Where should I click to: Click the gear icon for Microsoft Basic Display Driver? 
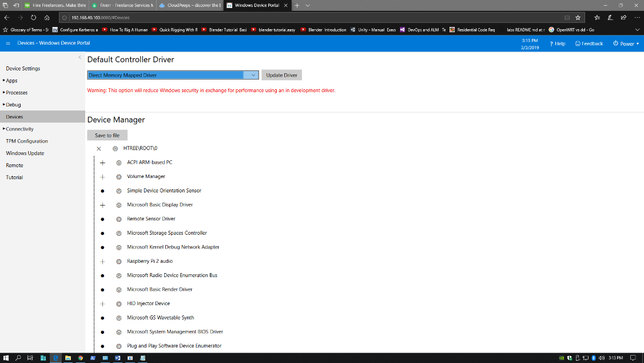(x=119, y=205)
